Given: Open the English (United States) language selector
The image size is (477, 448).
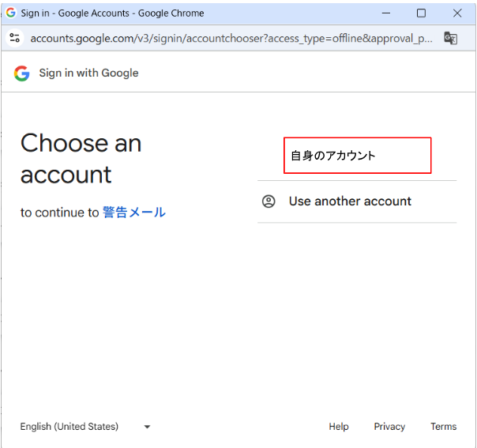Looking at the screenshot, I should tap(69, 427).
